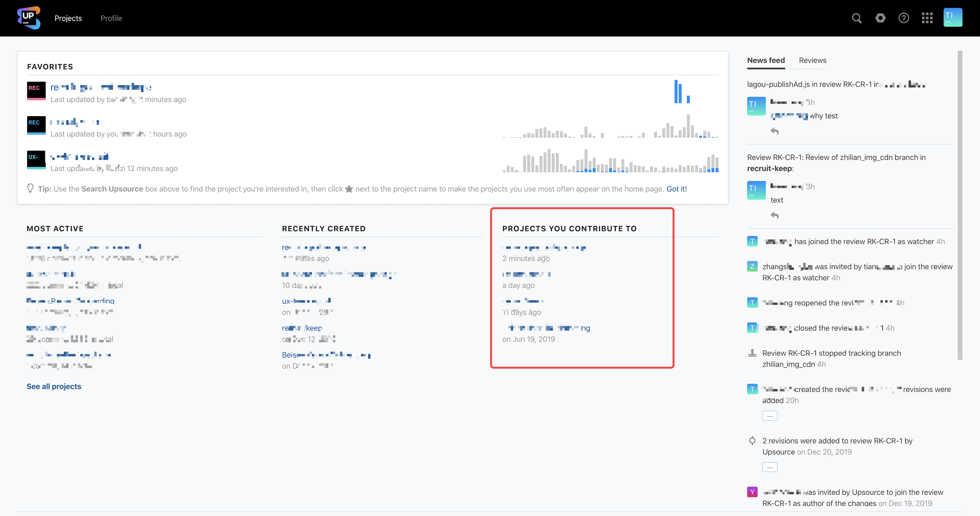Expand ellipsis under 2 revisions were added
The image size is (980, 516).
point(770,467)
